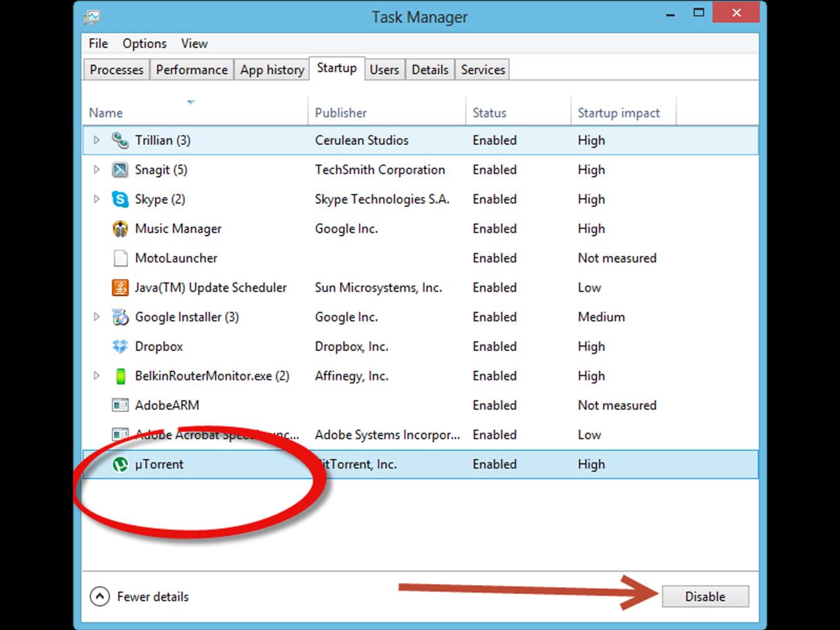Click the Affinegy, Inc. publisher cell
This screenshot has height=630, width=840.
[352, 376]
